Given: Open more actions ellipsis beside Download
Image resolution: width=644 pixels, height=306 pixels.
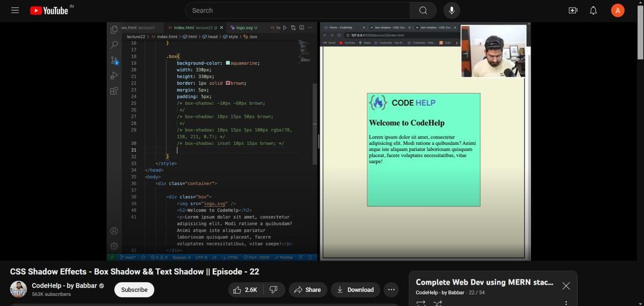Looking at the screenshot, I should [391, 289].
